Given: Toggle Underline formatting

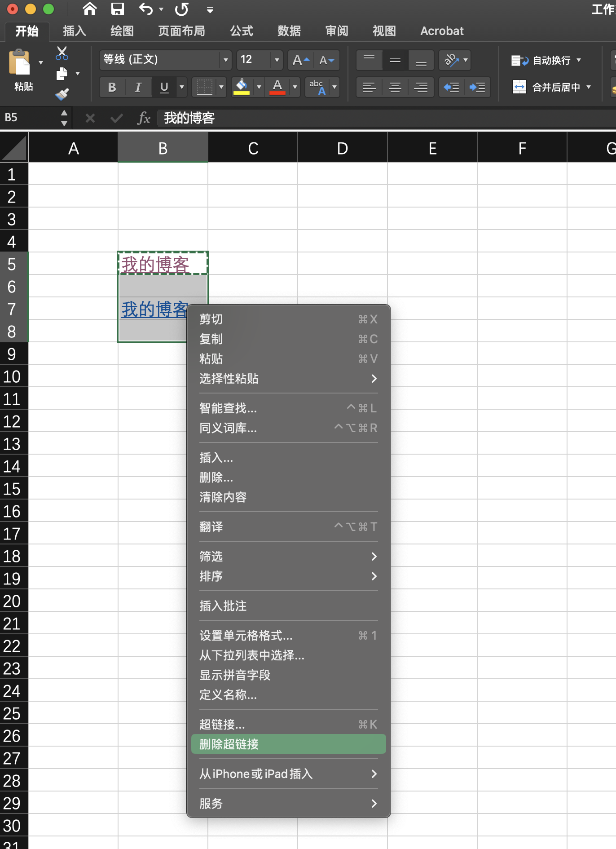Looking at the screenshot, I should tap(164, 87).
